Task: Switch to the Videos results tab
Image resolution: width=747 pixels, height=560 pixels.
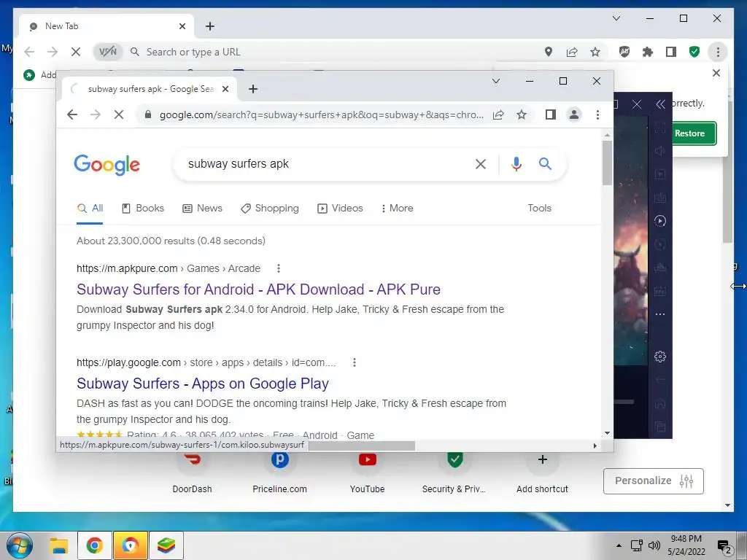Action: (340, 208)
